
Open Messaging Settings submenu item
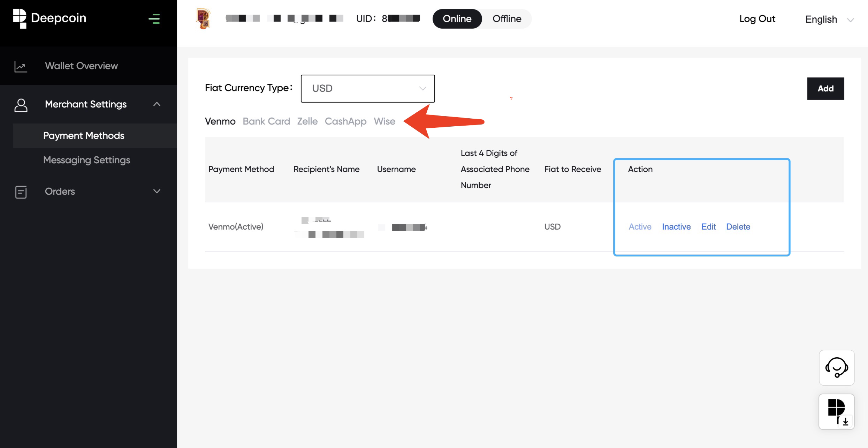(95, 160)
